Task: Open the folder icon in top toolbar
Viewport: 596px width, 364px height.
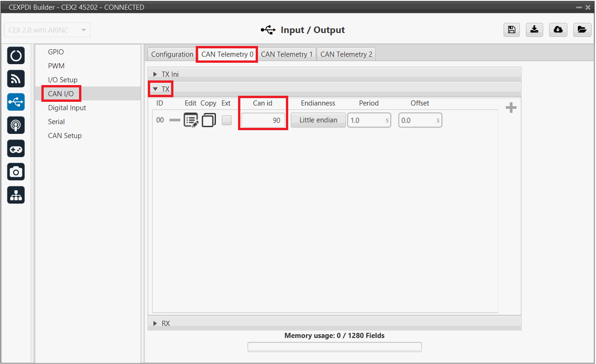Action: (x=581, y=30)
